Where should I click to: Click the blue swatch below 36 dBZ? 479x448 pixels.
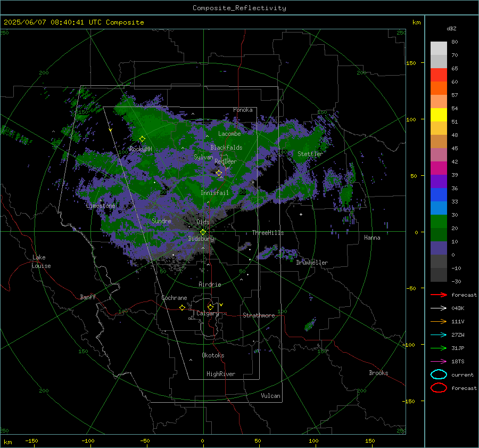click(x=439, y=195)
